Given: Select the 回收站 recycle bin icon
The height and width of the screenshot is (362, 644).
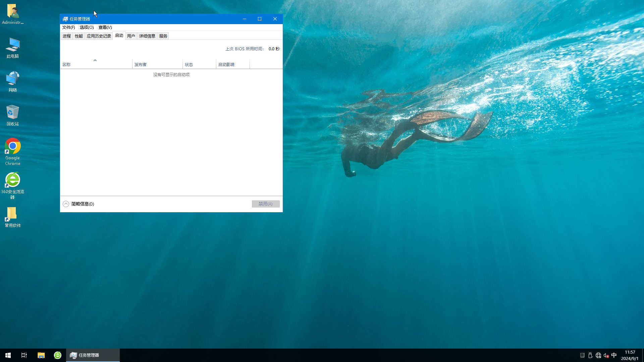Looking at the screenshot, I should pos(13,116).
